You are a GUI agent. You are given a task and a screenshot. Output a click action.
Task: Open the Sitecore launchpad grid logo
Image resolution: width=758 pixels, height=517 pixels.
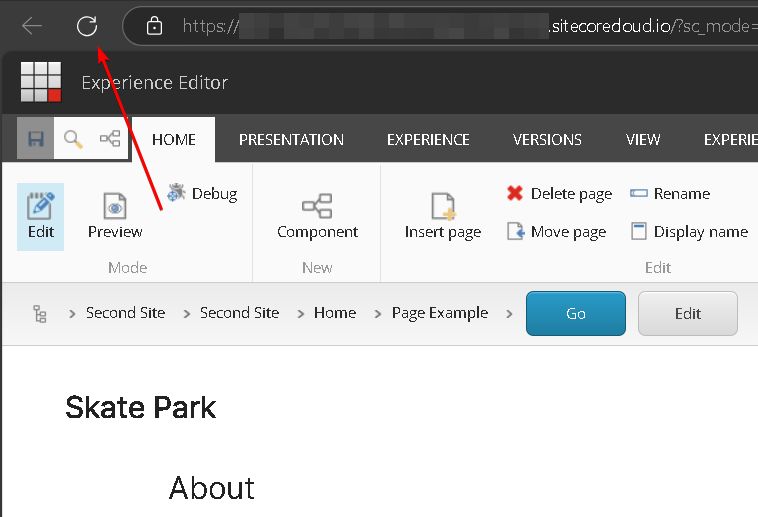point(41,82)
